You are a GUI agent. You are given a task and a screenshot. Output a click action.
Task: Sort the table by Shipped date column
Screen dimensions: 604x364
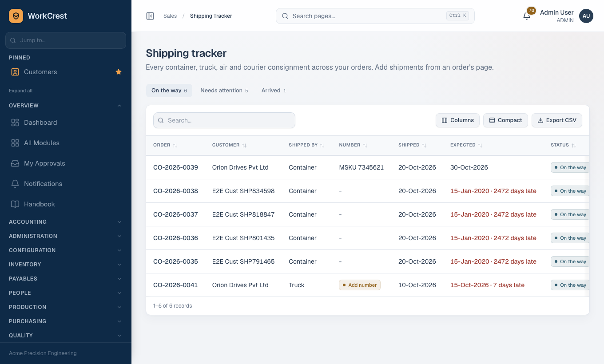click(x=413, y=145)
